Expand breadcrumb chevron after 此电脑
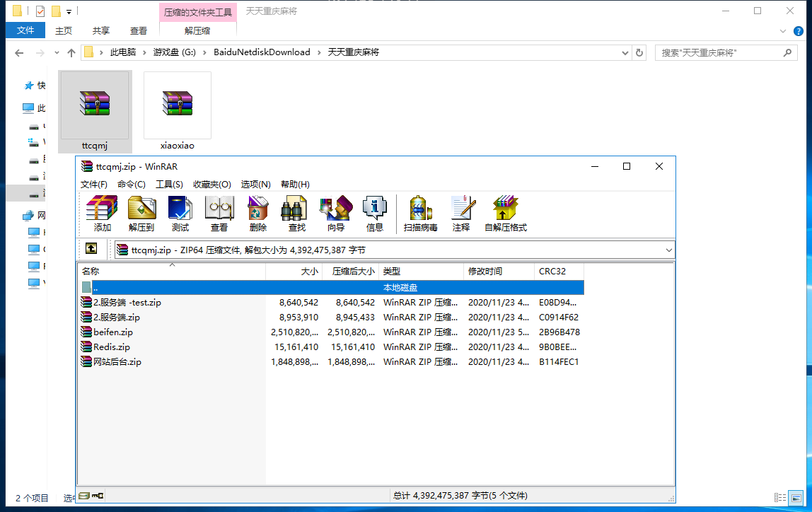Viewport: 812px width, 512px height. click(x=144, y=52)
